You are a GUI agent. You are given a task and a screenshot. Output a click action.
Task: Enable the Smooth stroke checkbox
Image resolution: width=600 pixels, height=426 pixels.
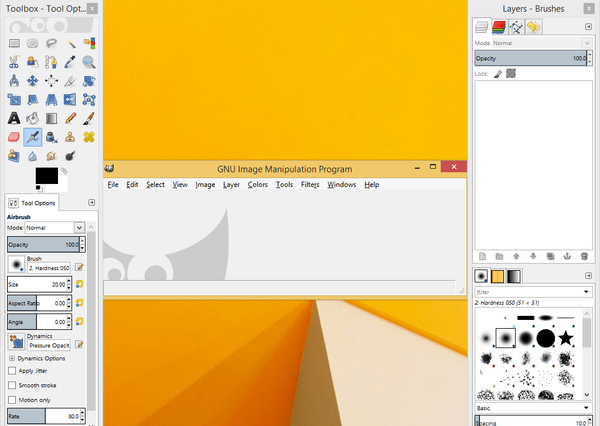click(x=12, y=385)
